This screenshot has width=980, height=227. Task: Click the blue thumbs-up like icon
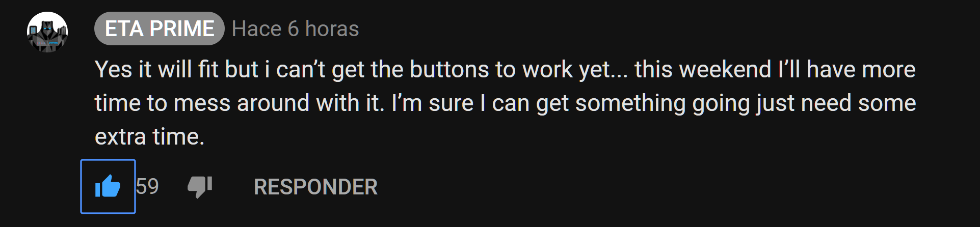[x=108, y=186]
